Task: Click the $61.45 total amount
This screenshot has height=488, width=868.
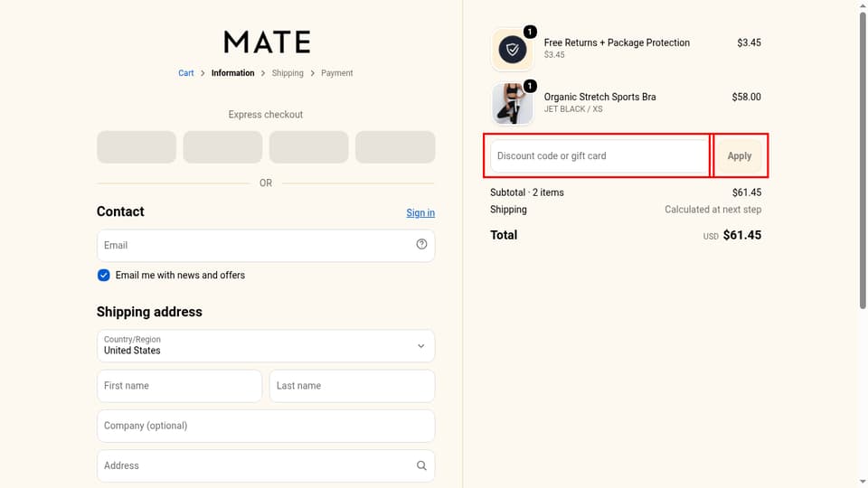Action: [741, 235]
